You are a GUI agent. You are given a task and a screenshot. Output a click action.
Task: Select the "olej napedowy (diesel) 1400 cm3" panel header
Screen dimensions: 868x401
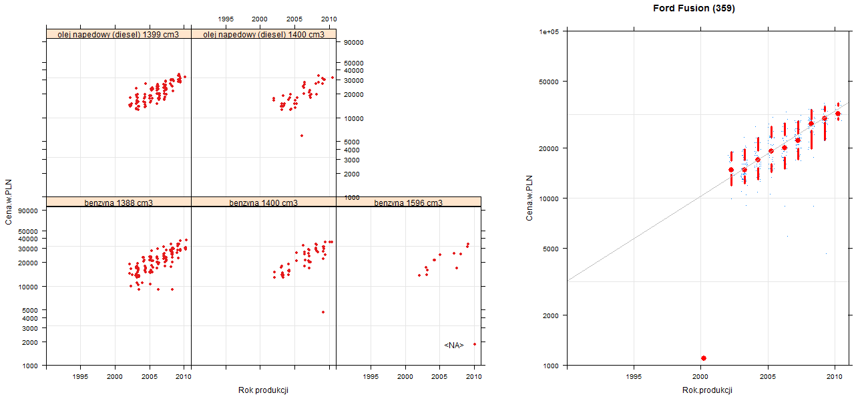[264, 34]
